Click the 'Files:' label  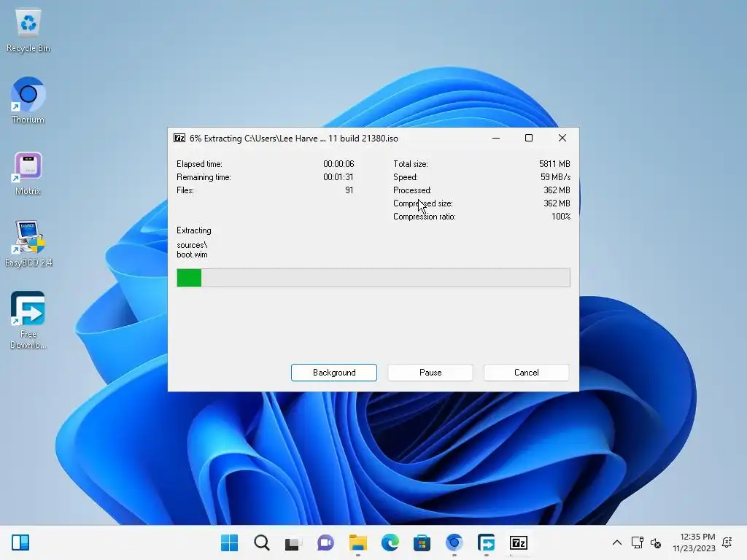[x=185, y=190]
